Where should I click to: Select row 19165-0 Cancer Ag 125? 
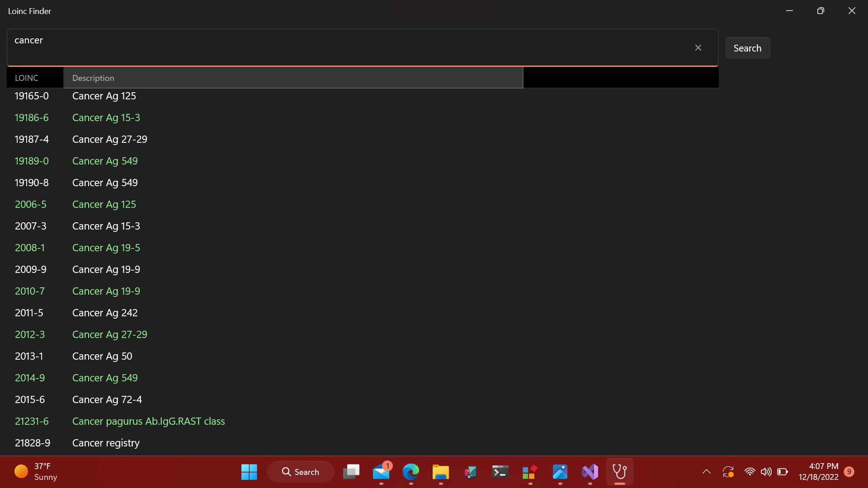[x=104, y=96]
